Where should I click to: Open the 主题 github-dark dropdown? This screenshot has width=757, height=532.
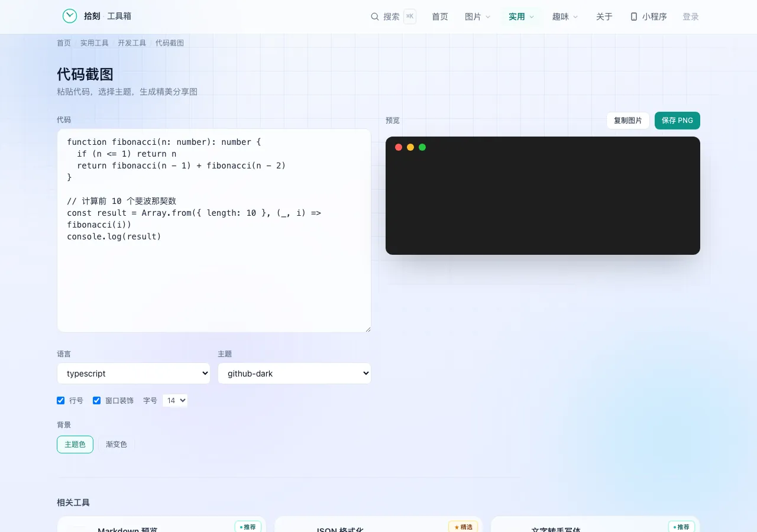(295, 374)
